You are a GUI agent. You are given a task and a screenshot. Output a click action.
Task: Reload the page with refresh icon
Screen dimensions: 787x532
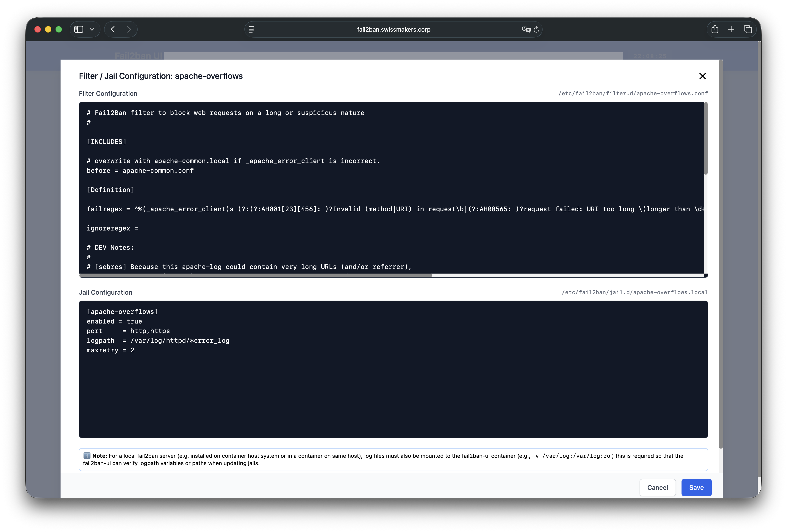tap(536, 30)
